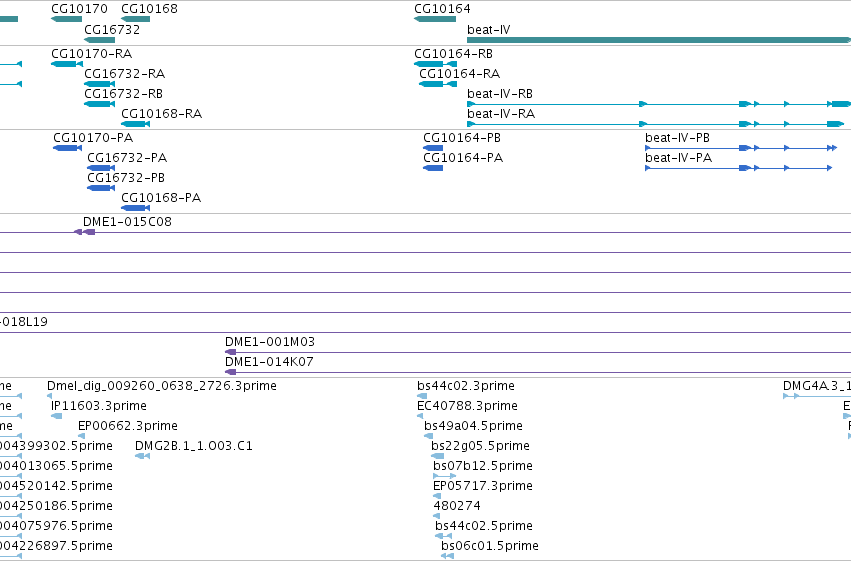Open the beat-IV-PA protein label
The width and height of the screenshot is (851, 561).
678,157
